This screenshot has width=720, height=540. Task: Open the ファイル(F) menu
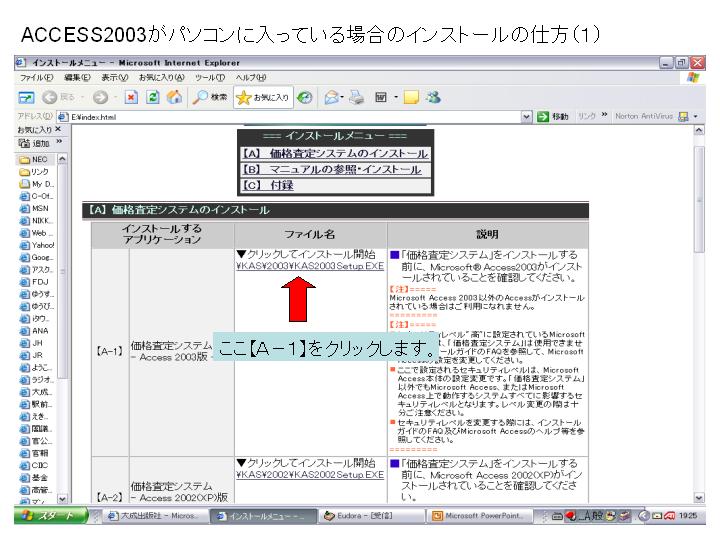pyautogui.click(x=36, y=78)
